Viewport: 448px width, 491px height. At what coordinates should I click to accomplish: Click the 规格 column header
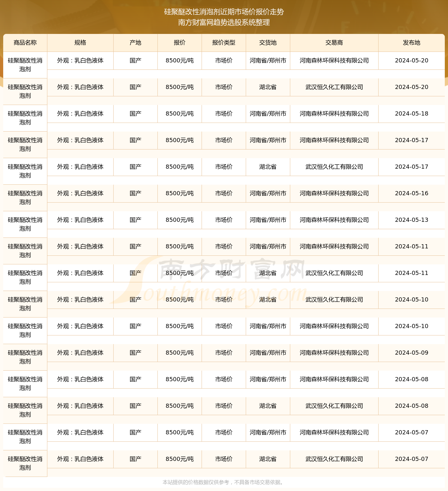click(80, 43)
